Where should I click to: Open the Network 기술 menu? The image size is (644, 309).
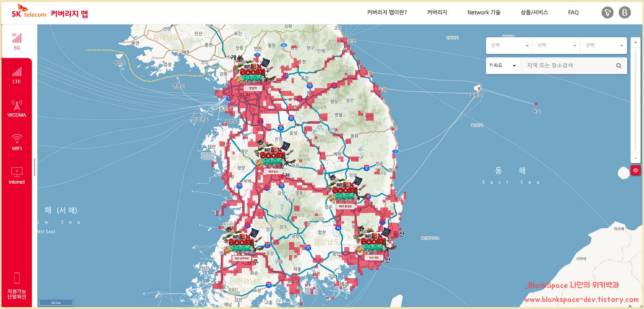coord(484,12)
